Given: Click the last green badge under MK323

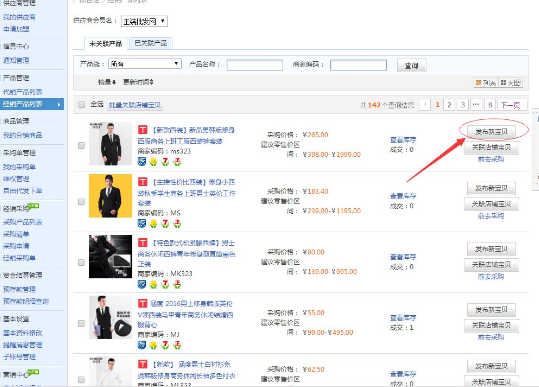Looking at the screenshot, I should [177, 284].
